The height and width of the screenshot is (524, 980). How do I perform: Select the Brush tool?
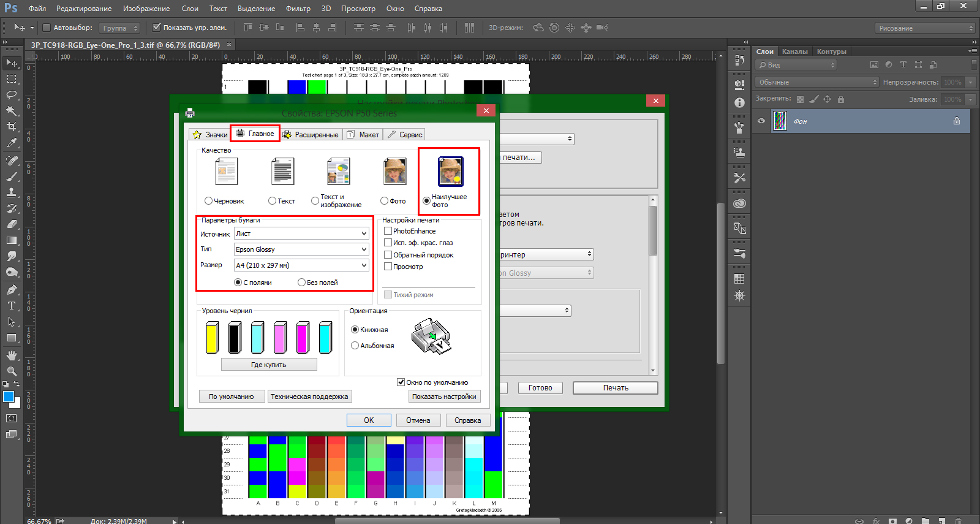click(12, 177)
